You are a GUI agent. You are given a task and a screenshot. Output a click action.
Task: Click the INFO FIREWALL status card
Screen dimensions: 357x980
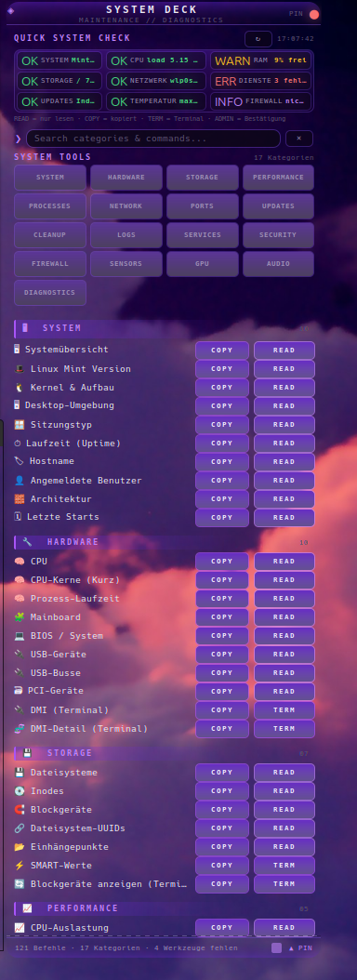(260, 101)
